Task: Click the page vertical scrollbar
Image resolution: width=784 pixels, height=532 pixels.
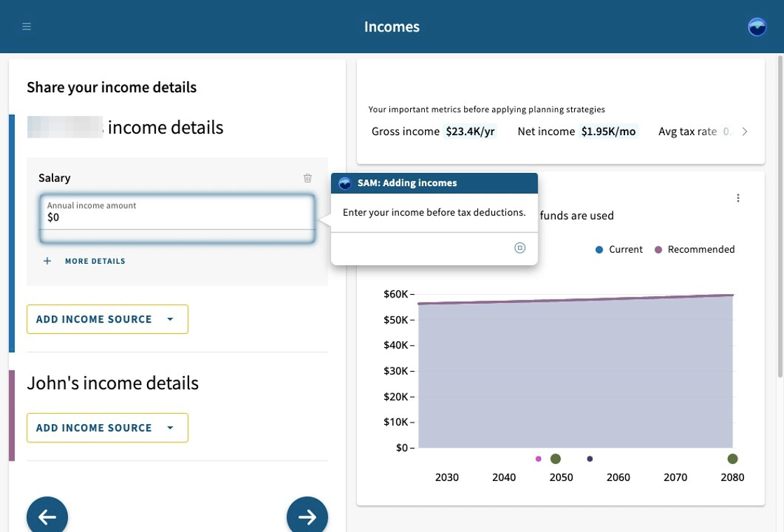Action: pos(780,216)
